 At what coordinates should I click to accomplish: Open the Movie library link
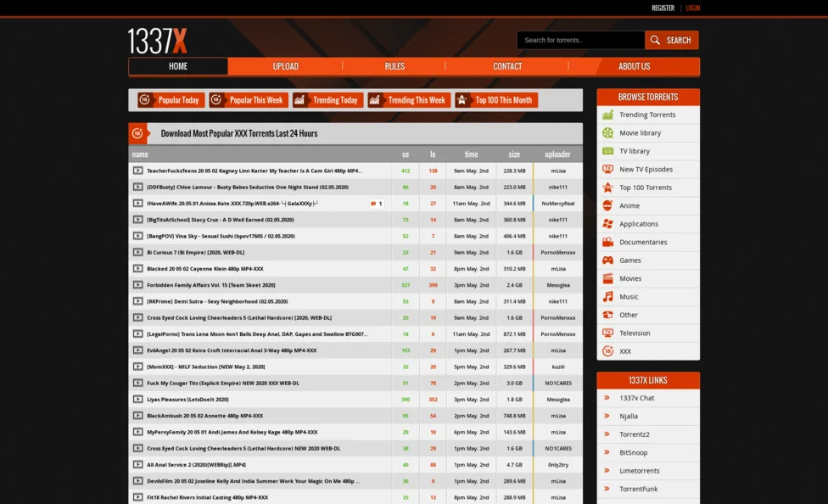click(640, 132)
